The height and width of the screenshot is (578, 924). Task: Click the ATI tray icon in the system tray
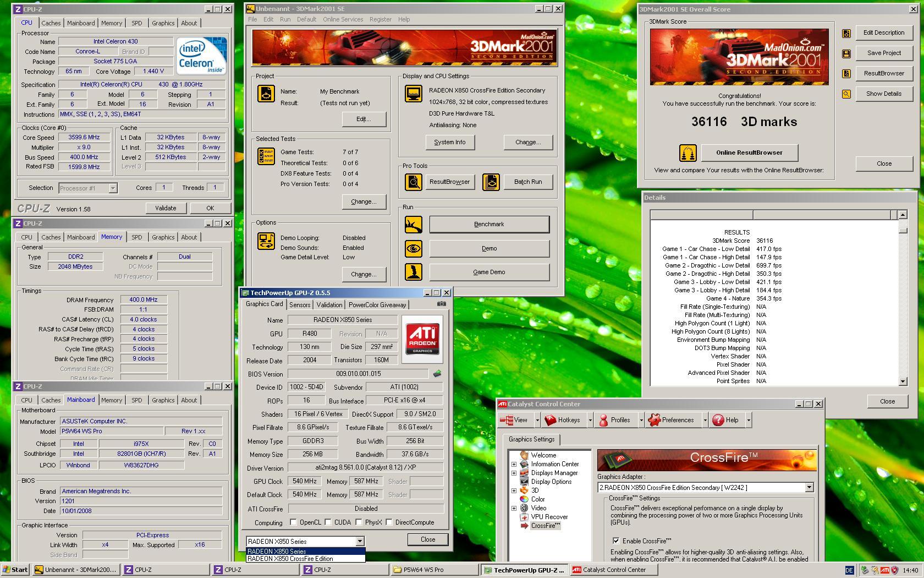tap(885, 570)
